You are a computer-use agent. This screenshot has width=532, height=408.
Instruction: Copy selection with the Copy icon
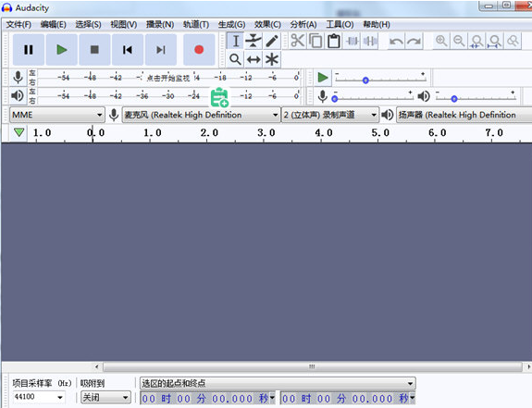(315, 41)
